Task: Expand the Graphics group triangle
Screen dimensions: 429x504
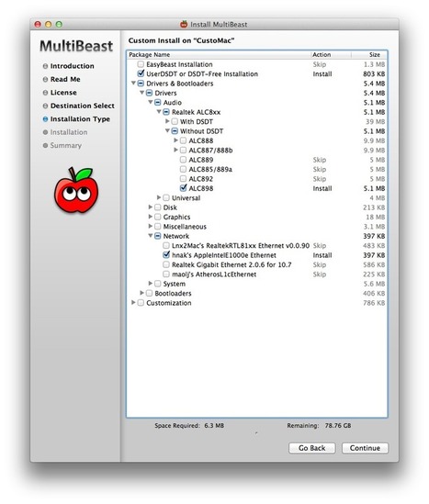Action: [x=150, y=217]
